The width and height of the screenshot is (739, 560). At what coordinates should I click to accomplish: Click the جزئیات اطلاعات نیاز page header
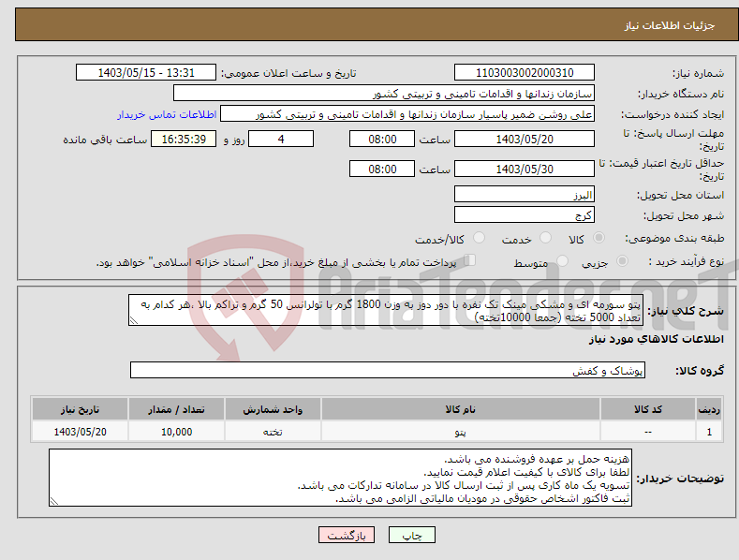[670, 25]
